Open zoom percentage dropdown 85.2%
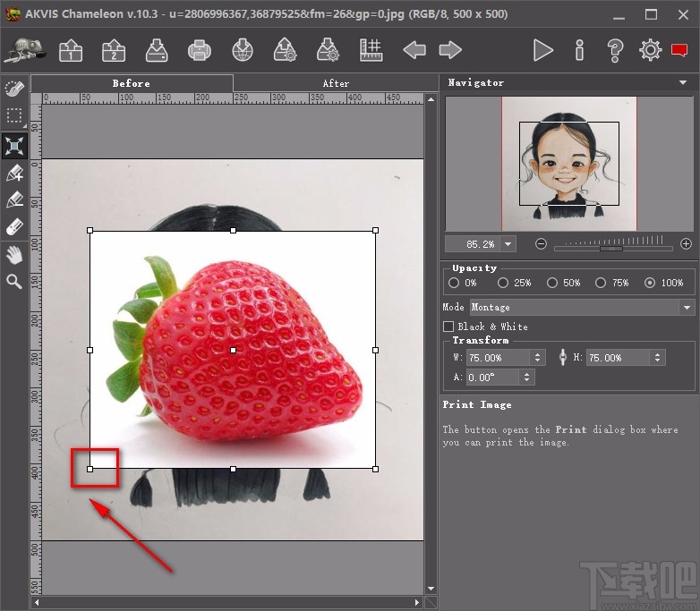Viewport: 700px width, 611px height. 508,244
